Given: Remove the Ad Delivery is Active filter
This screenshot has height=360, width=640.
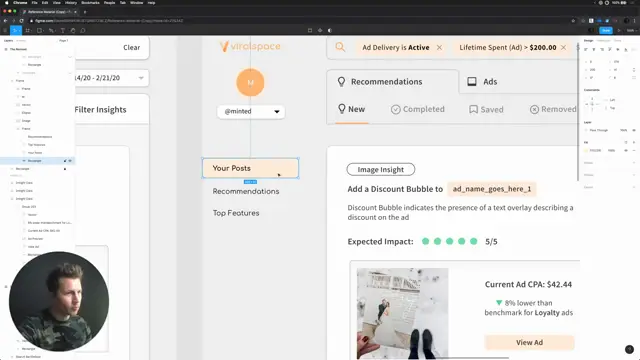Looking at the screenshot, I should 439,47.
